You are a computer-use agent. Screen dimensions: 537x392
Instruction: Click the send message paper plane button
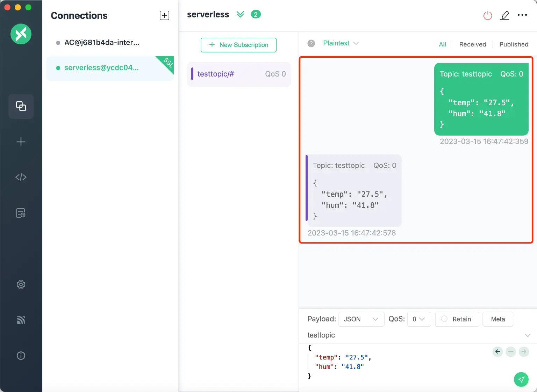521,379
